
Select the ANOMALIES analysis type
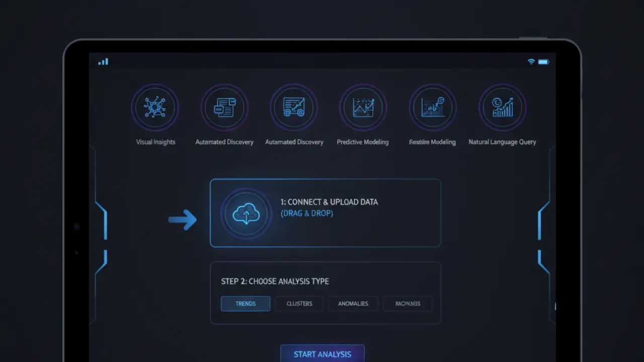[x=353, y=304]
